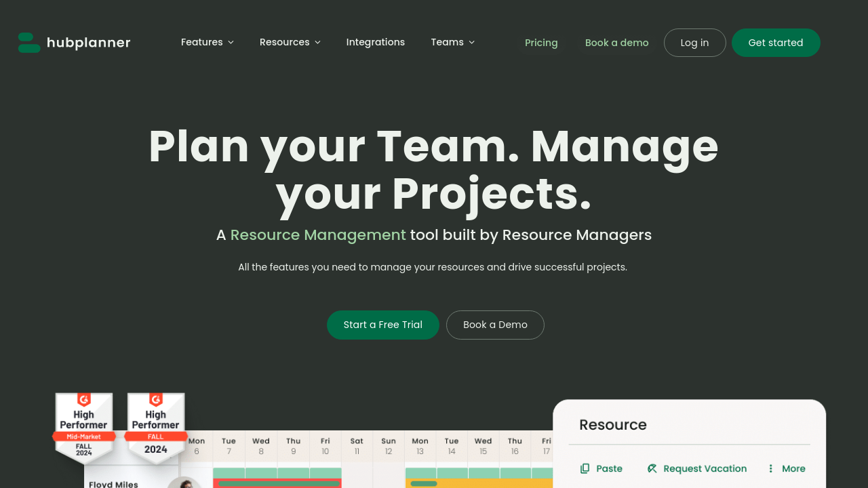Click the Paste clipboard icon
Viewport: 868px width, 488px height.
[x=585, y=468]
